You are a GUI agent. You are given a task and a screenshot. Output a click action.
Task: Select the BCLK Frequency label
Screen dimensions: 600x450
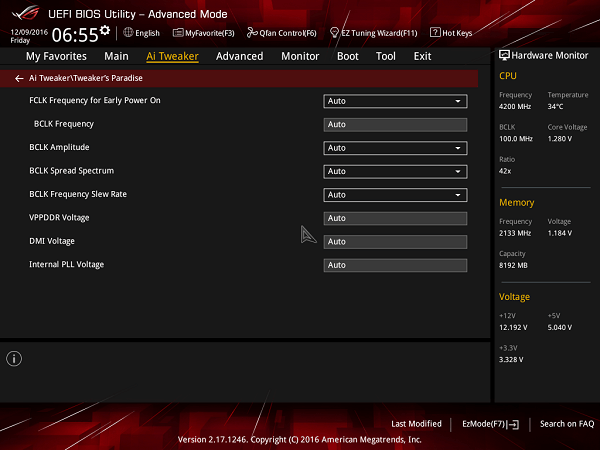click(64, 124)
